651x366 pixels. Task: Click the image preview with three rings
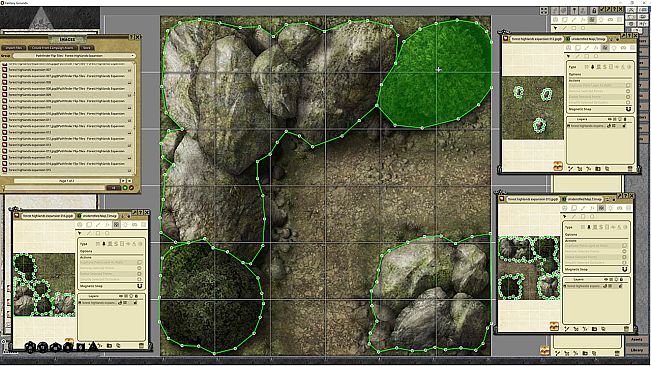[533, 108]
